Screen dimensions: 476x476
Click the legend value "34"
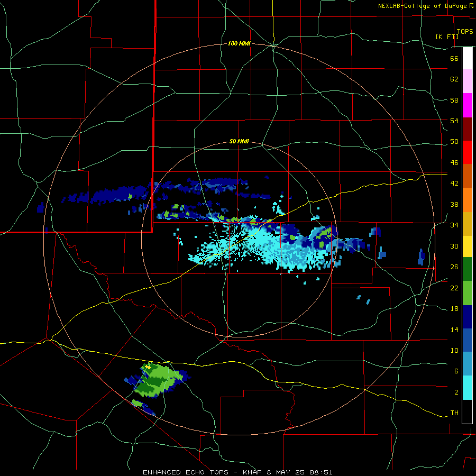pyautogui.click(x=454, y=225)
